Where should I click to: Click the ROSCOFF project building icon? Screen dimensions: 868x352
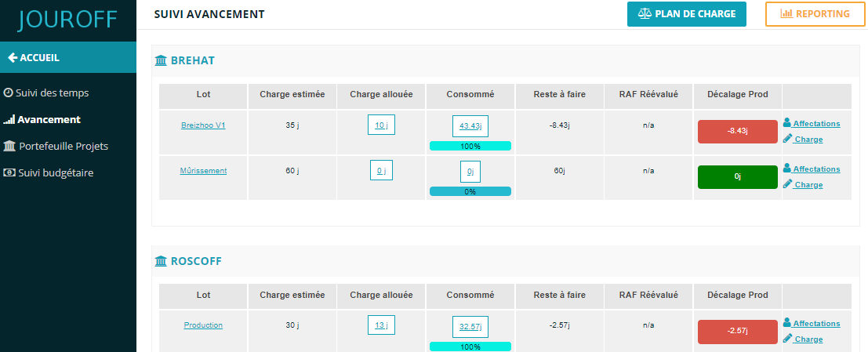click(161, 261)
